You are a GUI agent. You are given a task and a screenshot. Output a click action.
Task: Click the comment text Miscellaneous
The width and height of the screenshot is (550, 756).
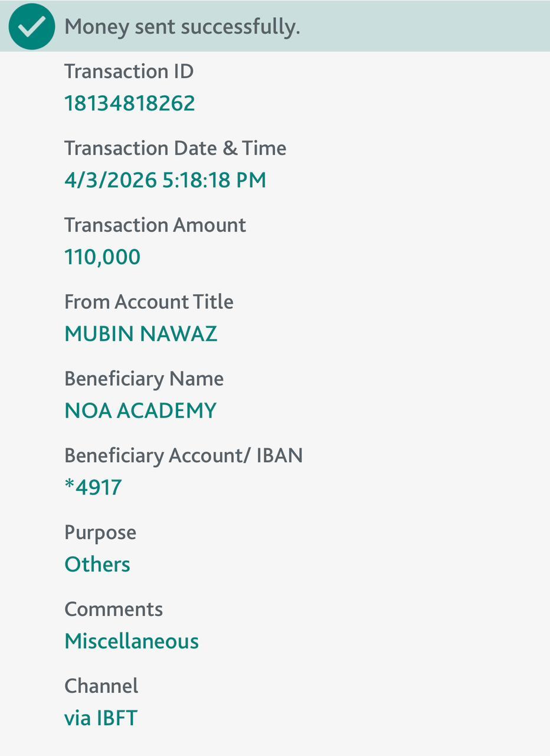coord(131,641)
